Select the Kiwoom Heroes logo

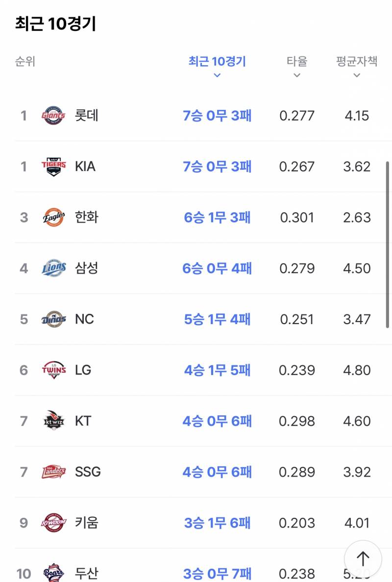[54, 522]
